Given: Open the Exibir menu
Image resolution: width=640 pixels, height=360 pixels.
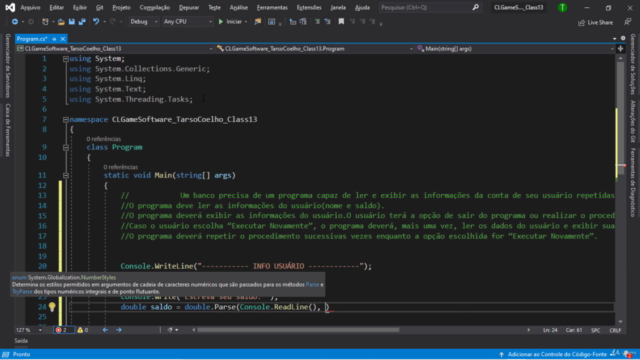Looking at the screenshot, I should (80, 7).
